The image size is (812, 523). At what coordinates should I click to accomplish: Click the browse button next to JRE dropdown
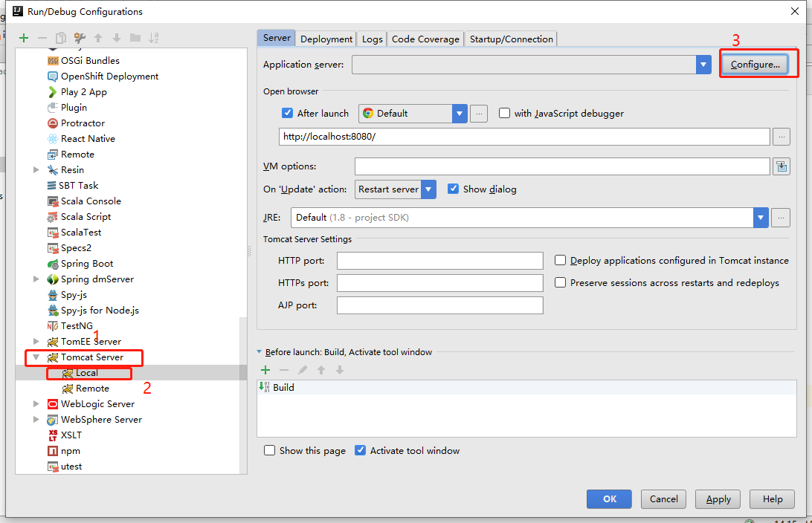coord(781,218)
